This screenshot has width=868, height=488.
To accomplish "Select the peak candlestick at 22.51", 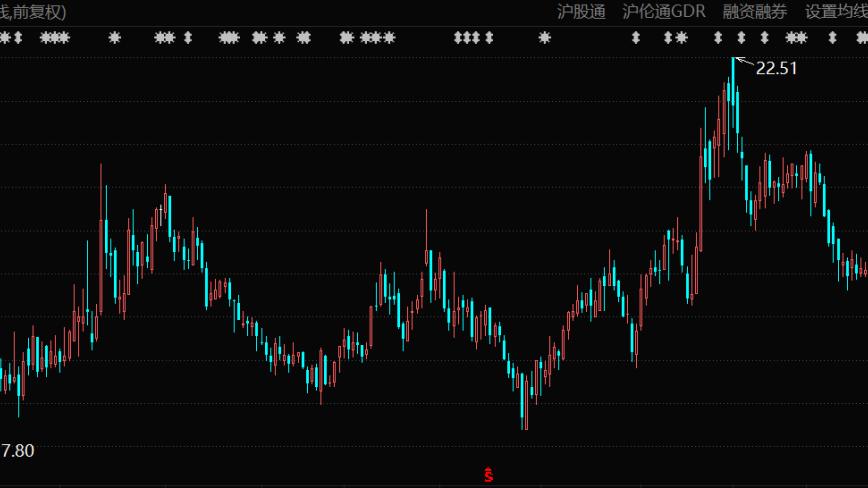I will pyautogui.click(x=733, y=94).
